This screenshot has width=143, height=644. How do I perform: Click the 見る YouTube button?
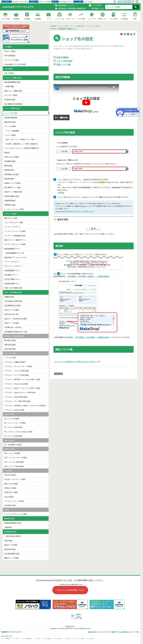61,118
